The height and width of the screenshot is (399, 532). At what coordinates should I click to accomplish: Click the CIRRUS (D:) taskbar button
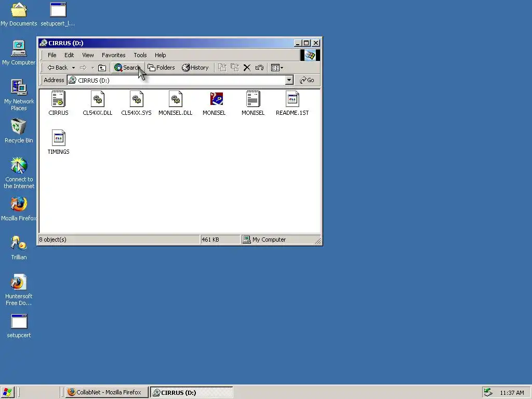pyautogui.click(x=191, y=392)
